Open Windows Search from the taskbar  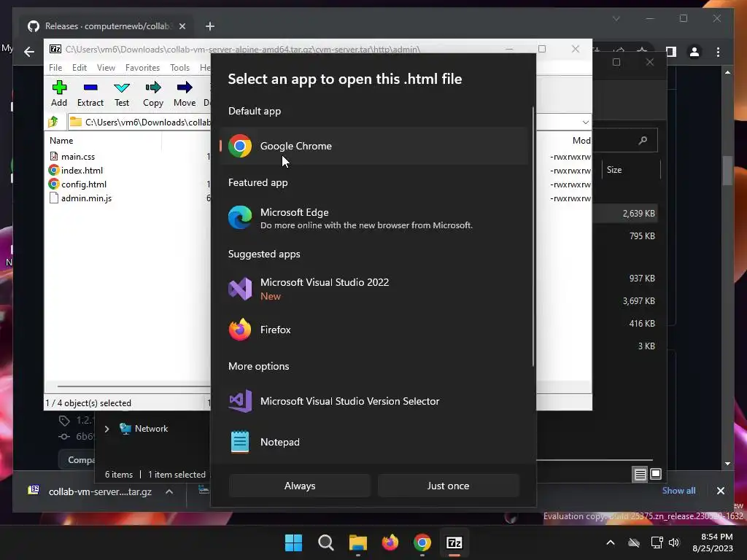click(x=326, y=542)
